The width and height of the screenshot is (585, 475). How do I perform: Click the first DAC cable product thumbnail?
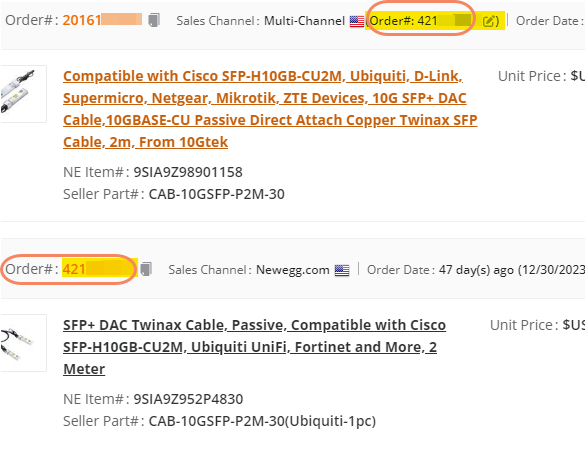(23, 94)
